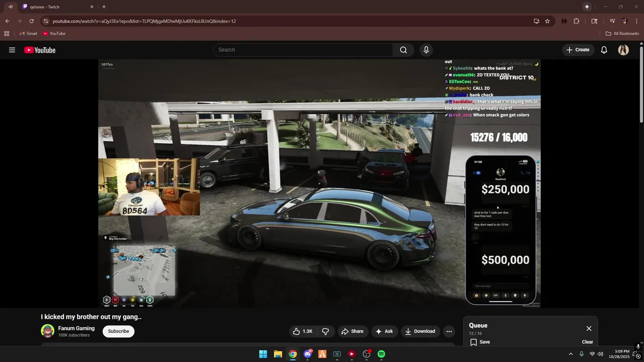Clear the queue
Screen dimensions: 644x362
tap(587, 342)
